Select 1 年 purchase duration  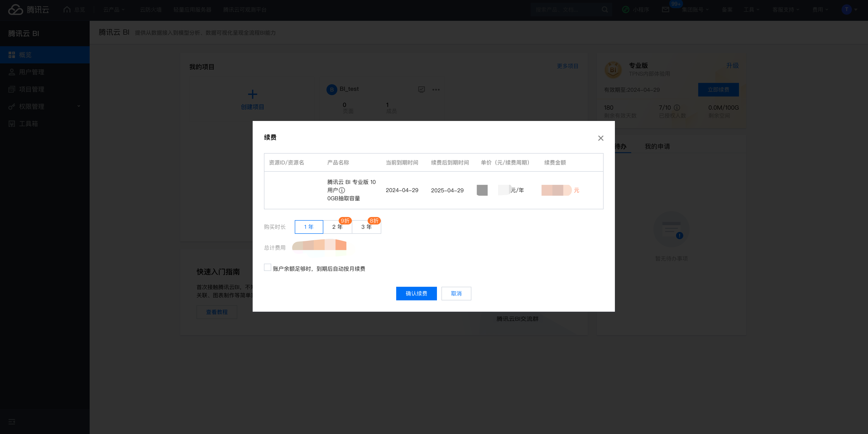(x=309, y=227)
